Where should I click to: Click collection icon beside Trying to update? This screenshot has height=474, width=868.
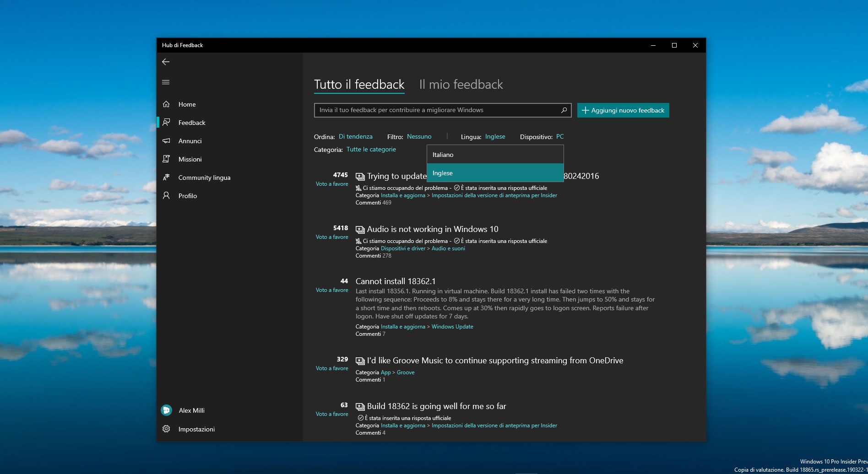point(360,177)
